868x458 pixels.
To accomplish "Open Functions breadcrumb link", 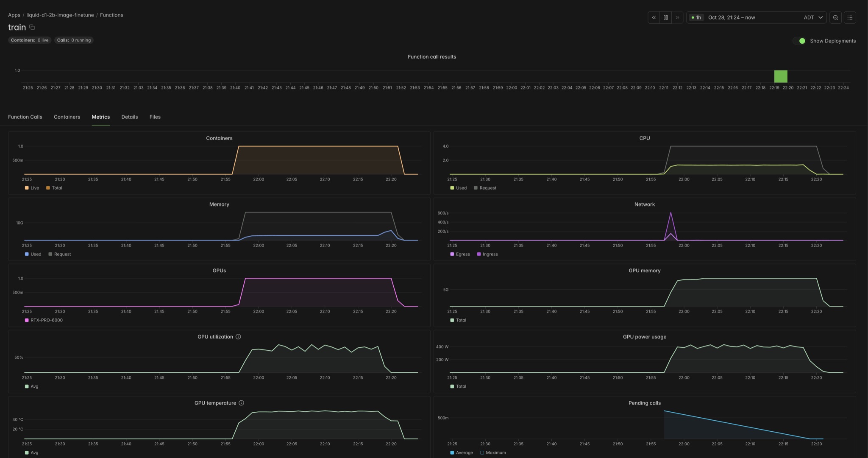I will [x=111, y=15].
